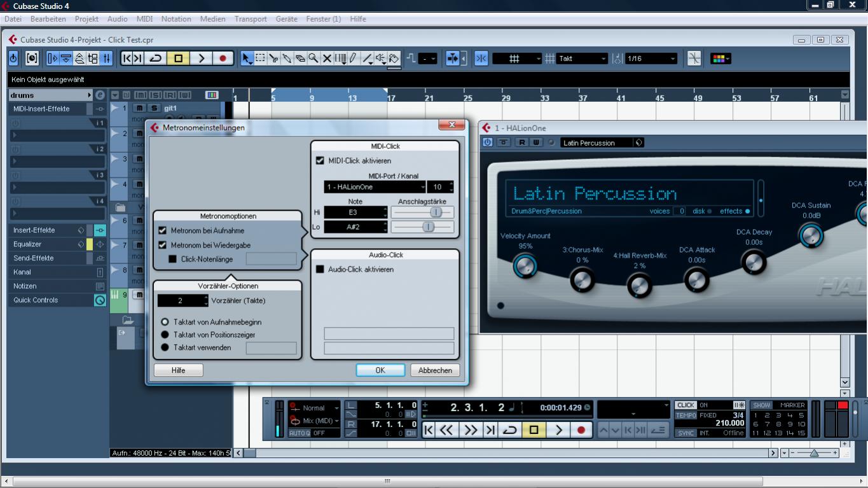Expand the Send-Effekte inspector section

(34, 258)
